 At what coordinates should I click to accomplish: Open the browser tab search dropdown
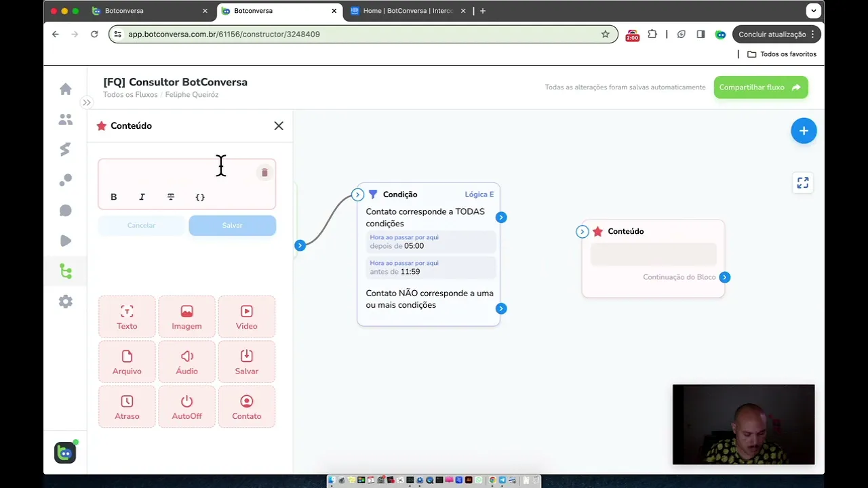pos(813,11)
